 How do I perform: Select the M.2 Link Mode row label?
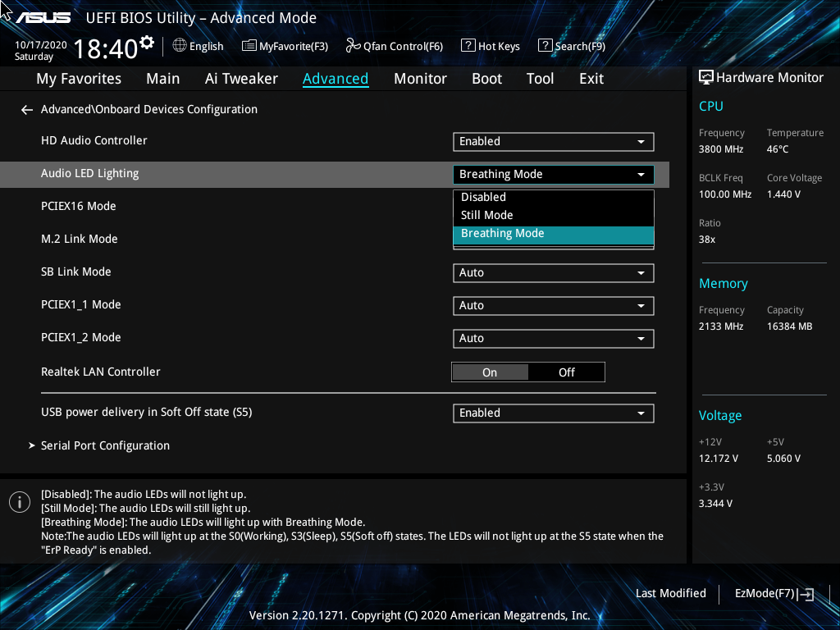pyautogui.click(x=80, y=239)
